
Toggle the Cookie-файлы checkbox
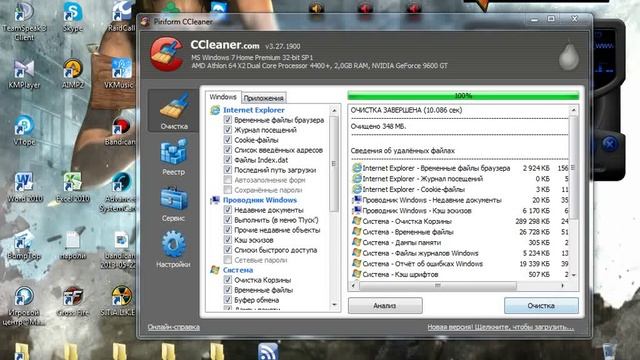(228, 140)
